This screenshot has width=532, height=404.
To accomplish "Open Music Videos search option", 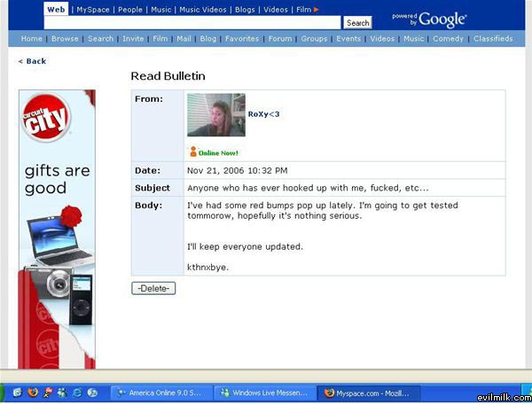I will pyautogui.click(x=202, y=9).
